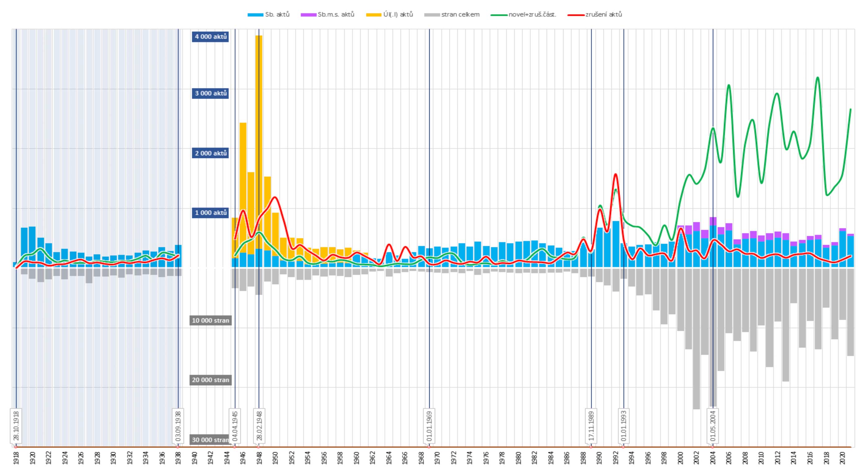Click the year 1940 on the x-axis
This screenshot has width=868, height=472.
194,458
